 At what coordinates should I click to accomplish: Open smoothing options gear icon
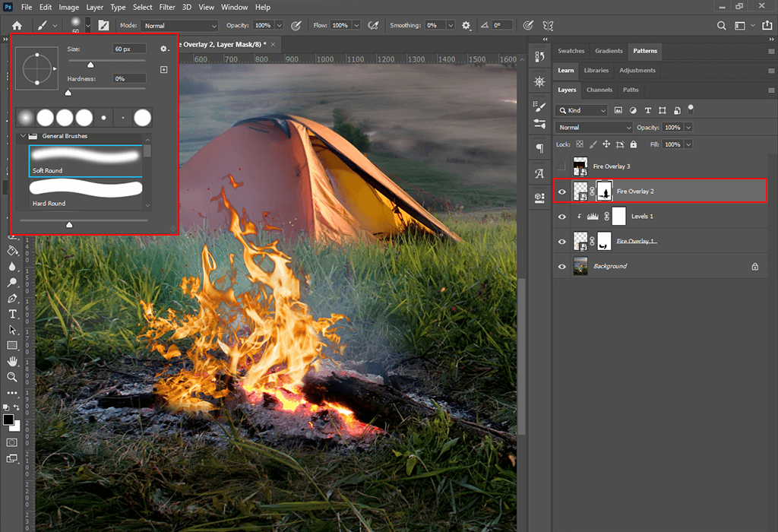[466, 25]
